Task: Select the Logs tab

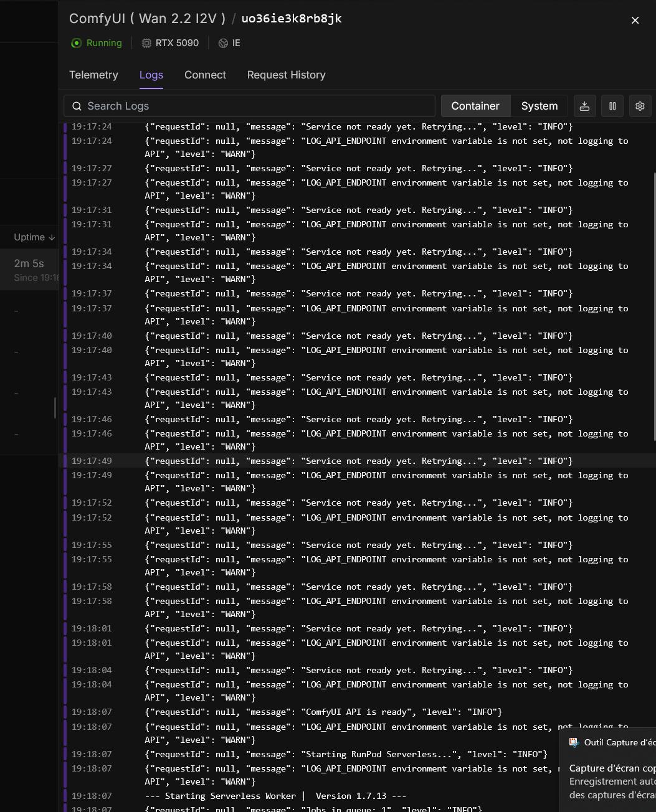Action: coord(151,75)
